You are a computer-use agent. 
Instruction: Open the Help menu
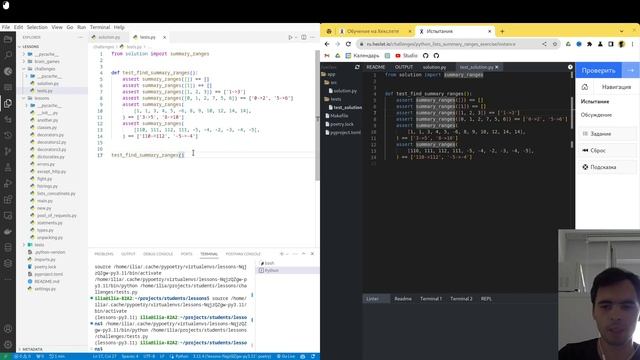(x=119, y=27)
